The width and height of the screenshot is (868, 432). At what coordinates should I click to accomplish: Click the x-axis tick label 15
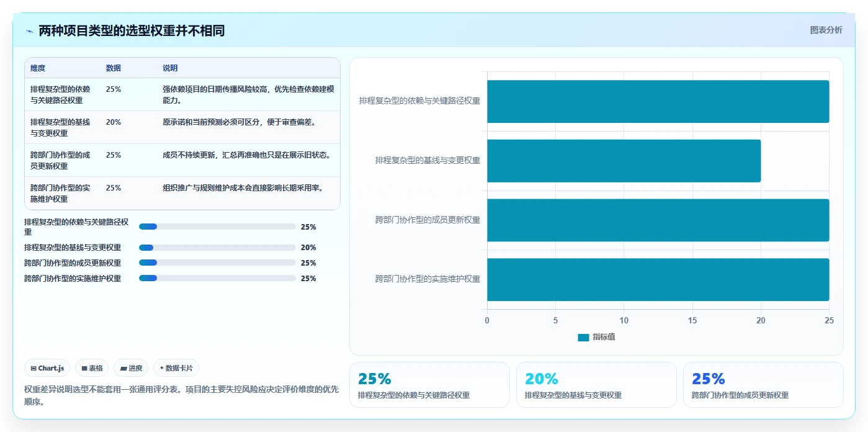point(692,321)
